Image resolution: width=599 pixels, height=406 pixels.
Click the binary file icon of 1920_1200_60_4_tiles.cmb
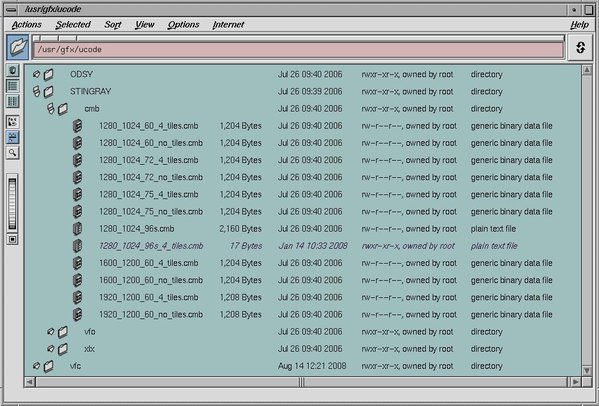tap(78, 297)
